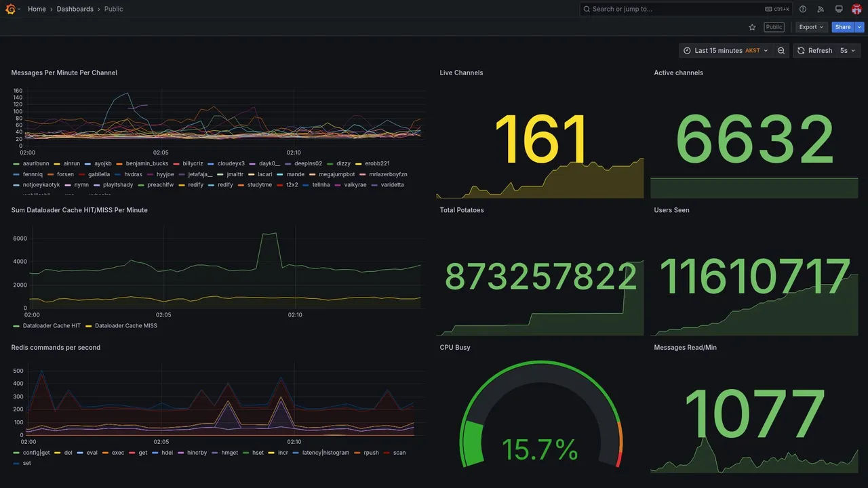Click the ctrl+k keyboard shortcut hint
The height and width of the screenshot is (488, 868).
(x=777, y=9)
